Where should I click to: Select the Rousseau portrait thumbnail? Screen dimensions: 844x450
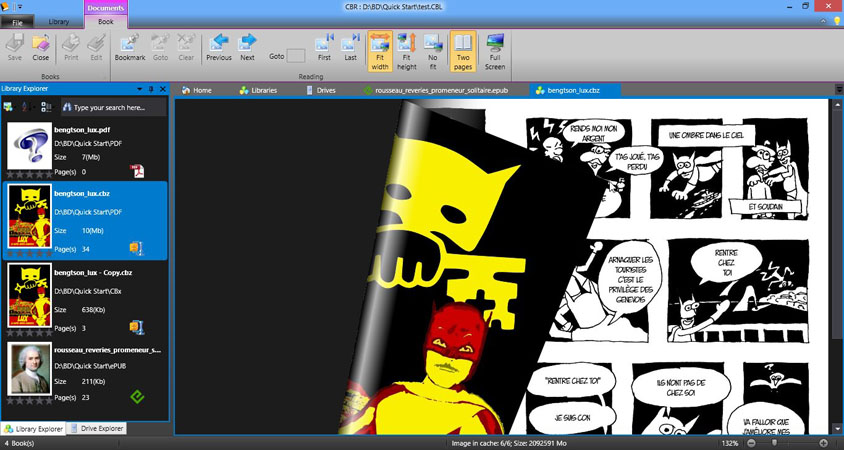(30, 368)
